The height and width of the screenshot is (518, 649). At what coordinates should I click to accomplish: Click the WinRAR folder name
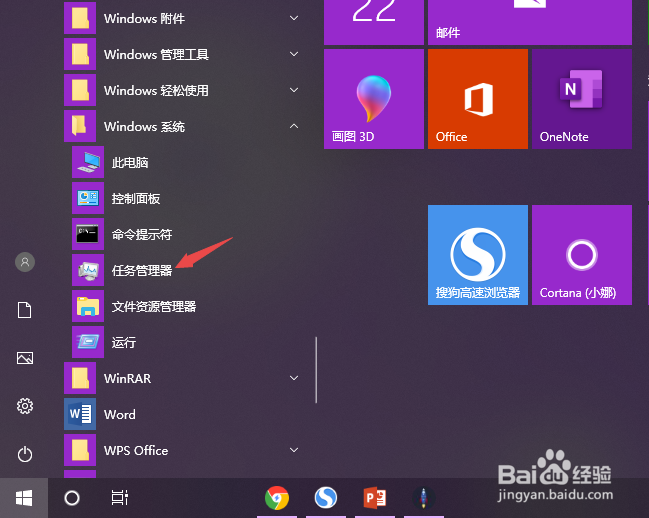coord(127,379)
